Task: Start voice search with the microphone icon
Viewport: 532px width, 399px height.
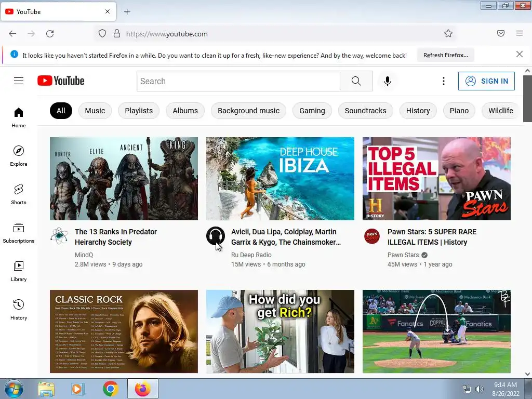Action: (388, 81)
